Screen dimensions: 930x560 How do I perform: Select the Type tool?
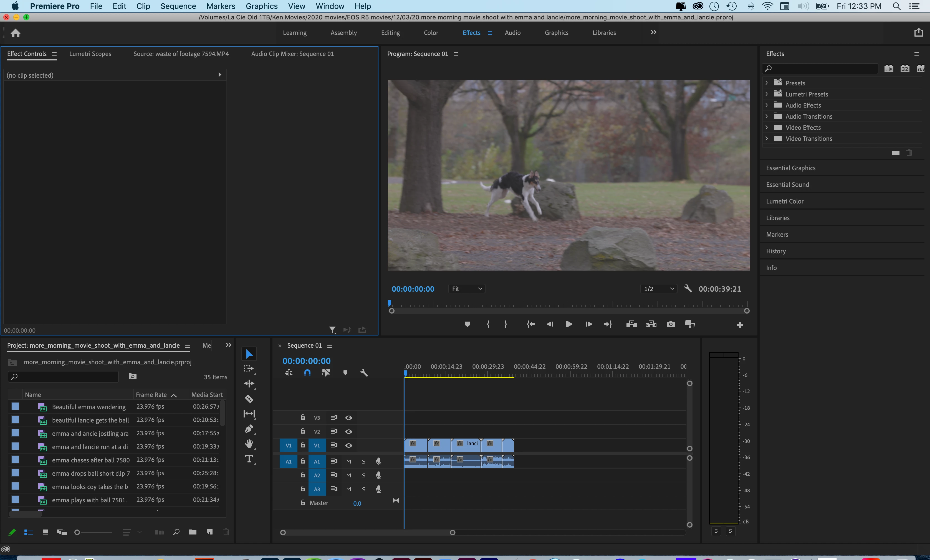[x=249, y=459]
